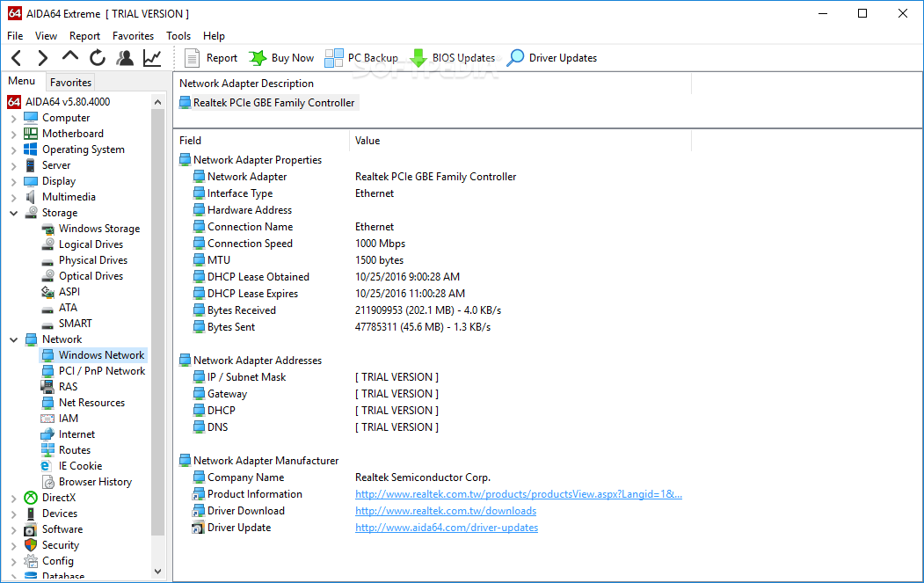Image resolution: width=924 pixels, height=583 pixels.
Task: Expand the Display tree node
Action: pyautogui.click(x=13, y=182)
